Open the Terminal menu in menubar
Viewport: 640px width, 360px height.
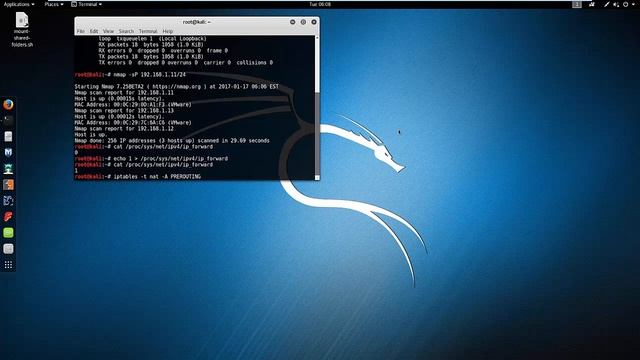click(x=148, y=31)
